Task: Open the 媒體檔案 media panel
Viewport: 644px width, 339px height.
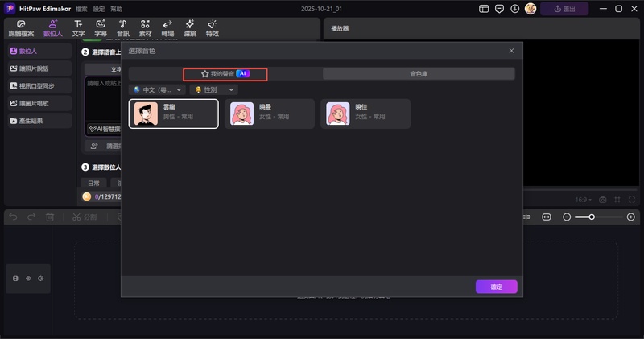Action: click(x=21, y=29)
